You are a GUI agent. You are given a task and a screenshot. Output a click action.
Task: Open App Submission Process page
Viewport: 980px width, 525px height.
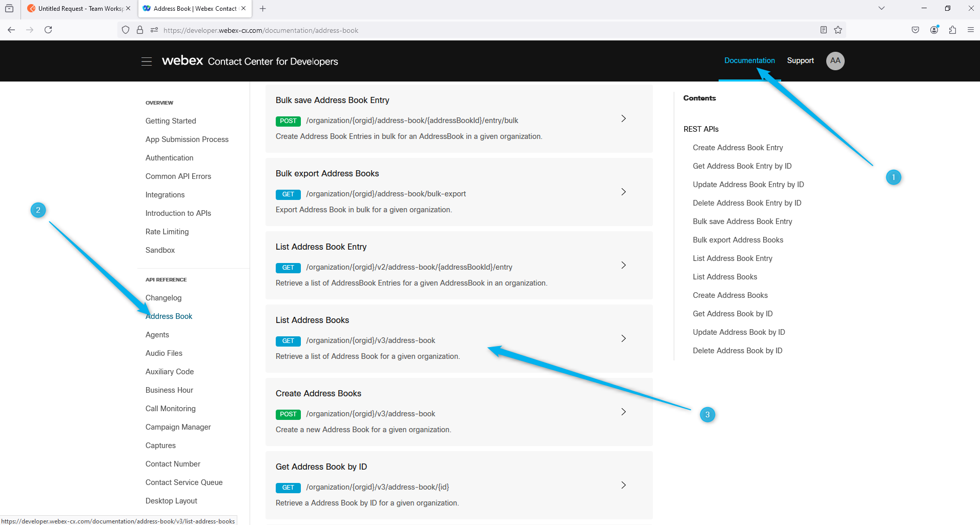[x=187, y=139]
